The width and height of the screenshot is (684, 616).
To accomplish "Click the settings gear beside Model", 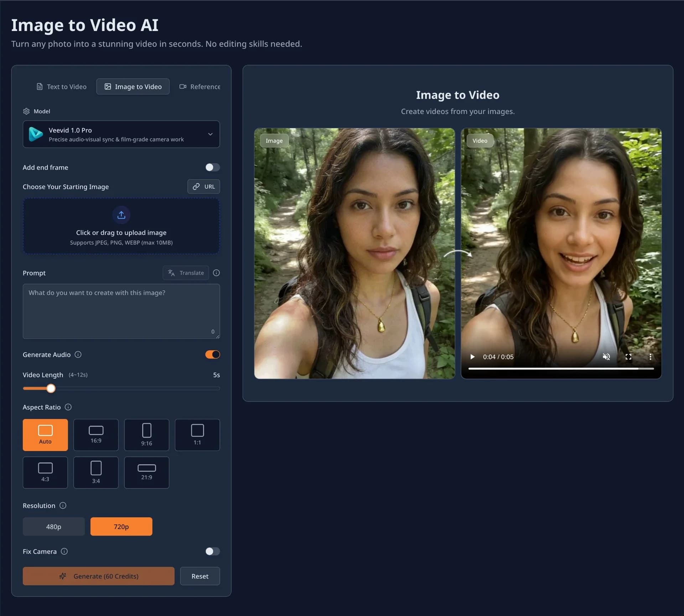I will [x=26, y=111].
